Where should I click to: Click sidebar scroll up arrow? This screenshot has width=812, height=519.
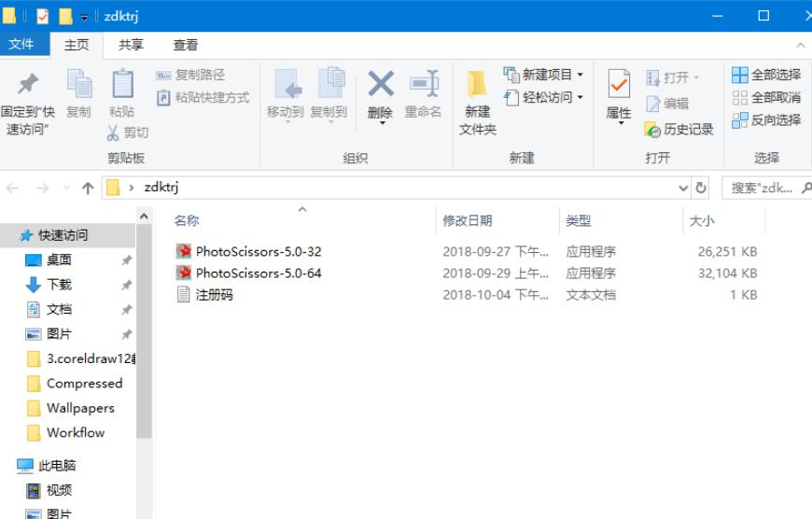pos(145,216)
